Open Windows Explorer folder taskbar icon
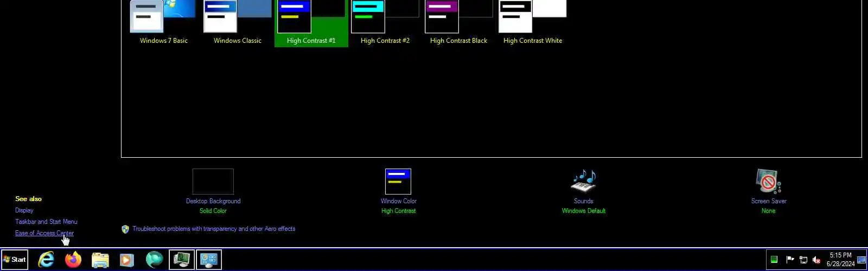 click(x=100, y=260)
